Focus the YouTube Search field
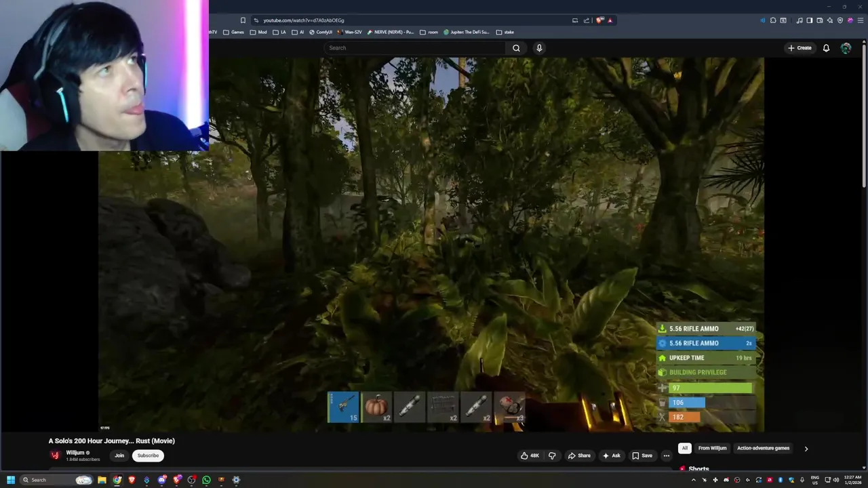 click(x=415, y=48)
